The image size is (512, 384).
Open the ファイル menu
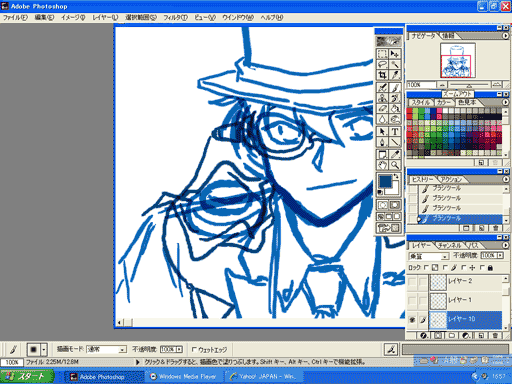[15, 17]
